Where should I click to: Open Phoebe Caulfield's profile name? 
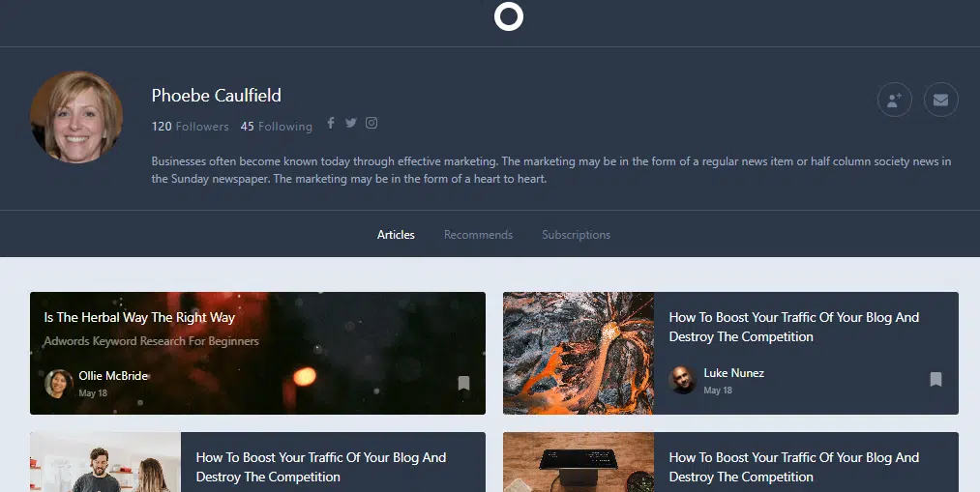tap(217, 96)
